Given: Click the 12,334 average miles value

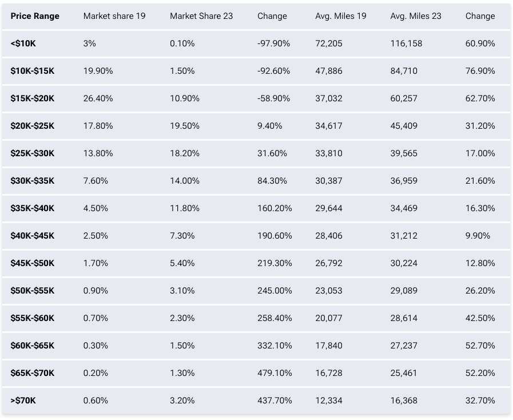Looking at the screenshot, I should [329, 401].
